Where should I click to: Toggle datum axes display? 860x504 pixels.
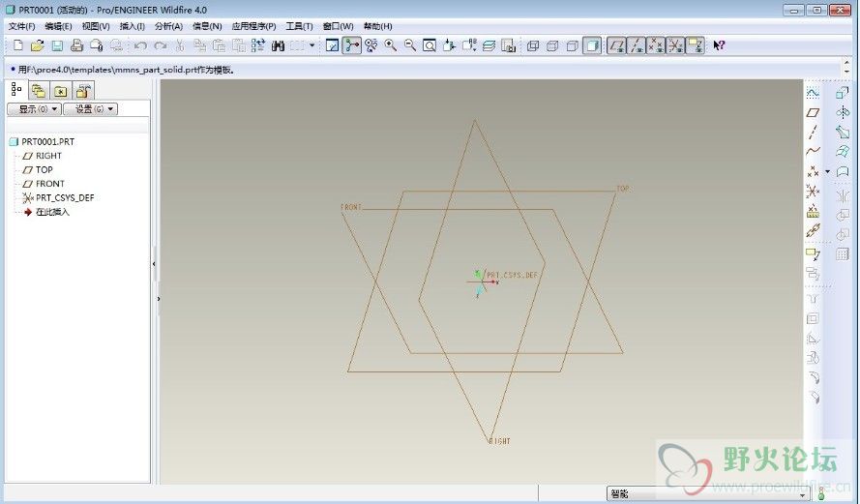(637, 45)
